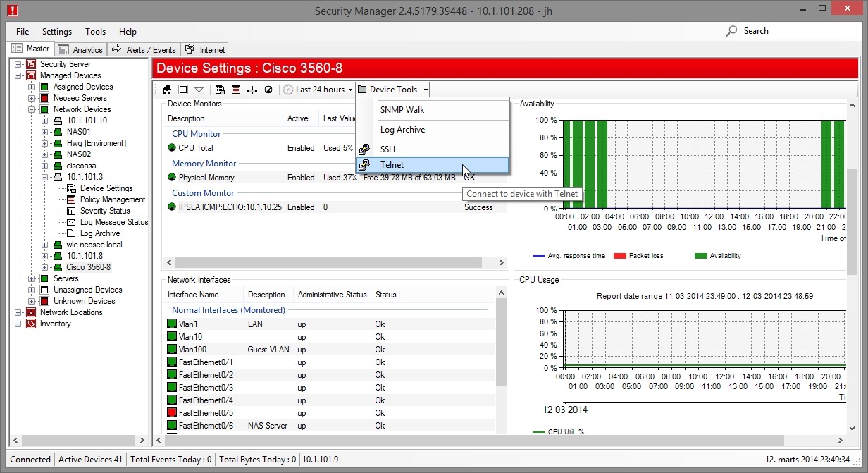The width and height of the screenshot is (868, 473).
Task: Click the Vlan1 green interface icon
Action: [172, 324]
